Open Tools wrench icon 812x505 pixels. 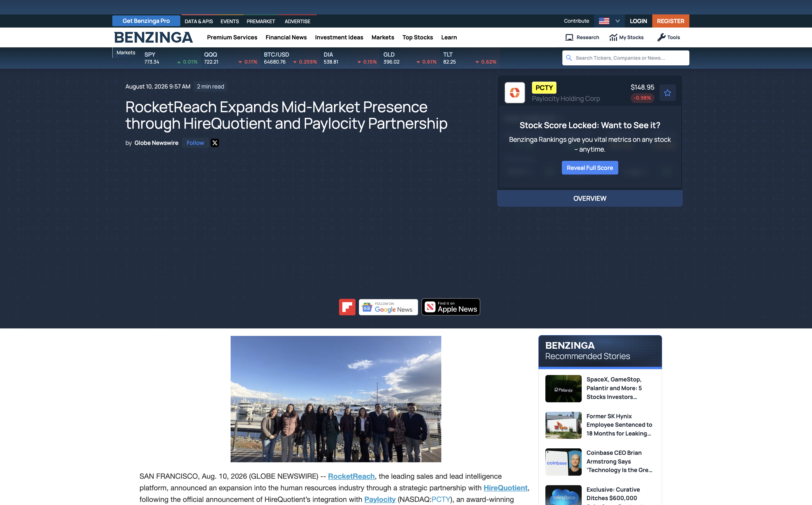click(x=661, y=37)
